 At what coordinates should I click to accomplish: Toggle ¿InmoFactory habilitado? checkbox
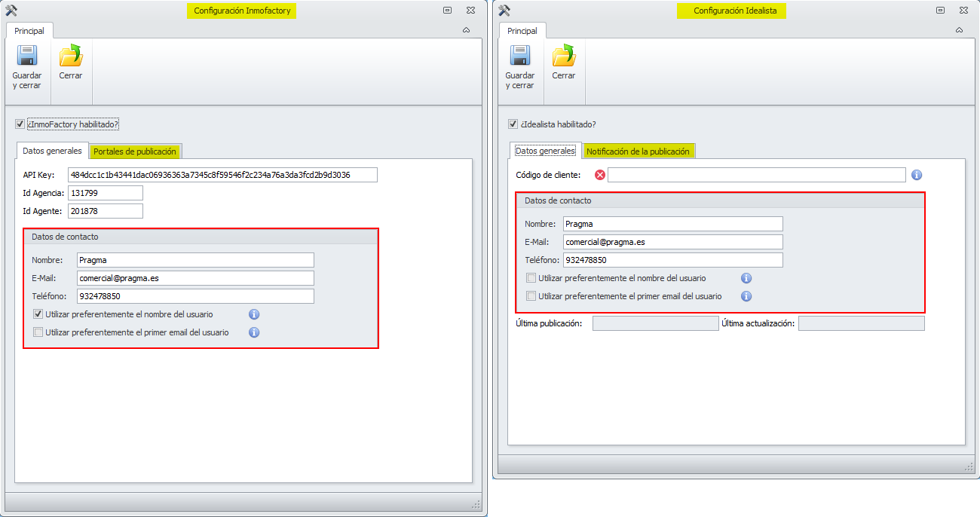(20, 124)
